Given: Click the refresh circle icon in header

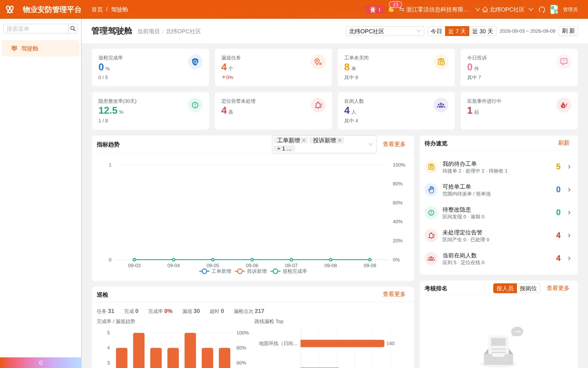Looking at the screenshot, I should point(542,9).
